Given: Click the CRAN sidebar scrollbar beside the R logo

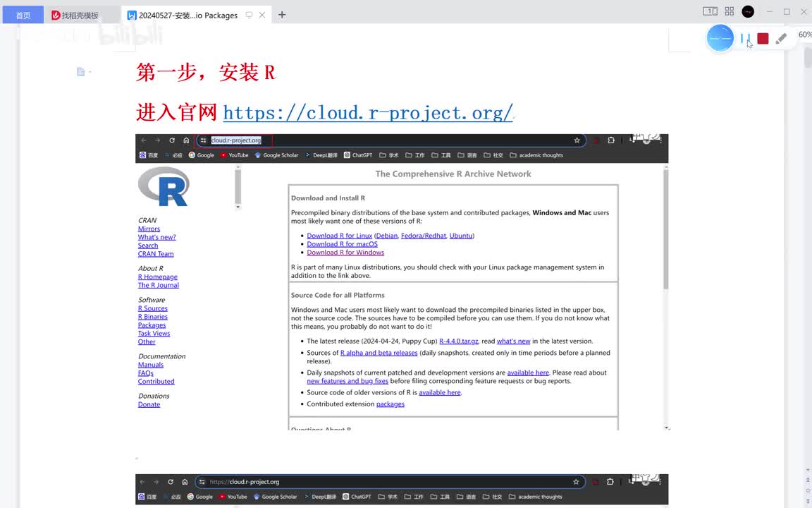Looking at the screenshot, I should (238, 186).
